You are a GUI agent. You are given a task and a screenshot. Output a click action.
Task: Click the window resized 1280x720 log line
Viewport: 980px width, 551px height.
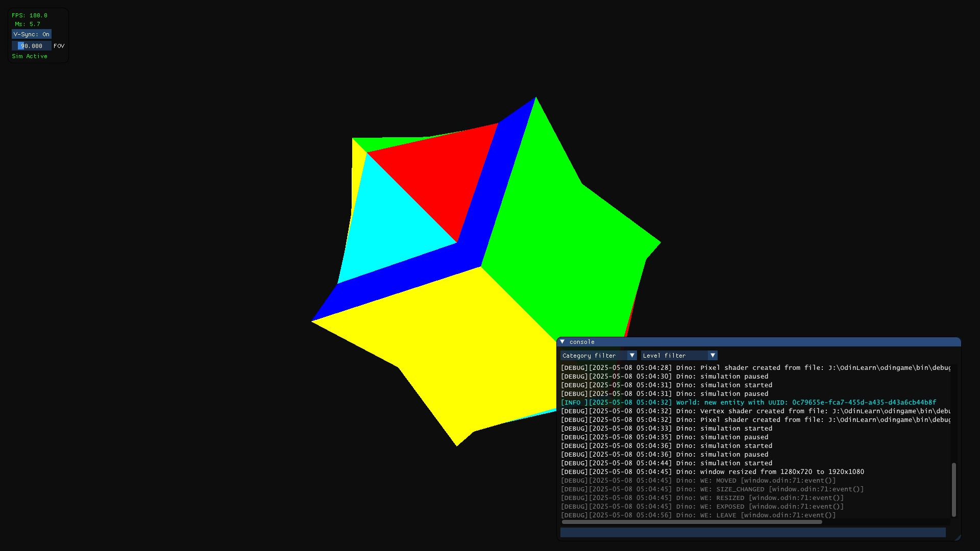[x=712, y=472]
